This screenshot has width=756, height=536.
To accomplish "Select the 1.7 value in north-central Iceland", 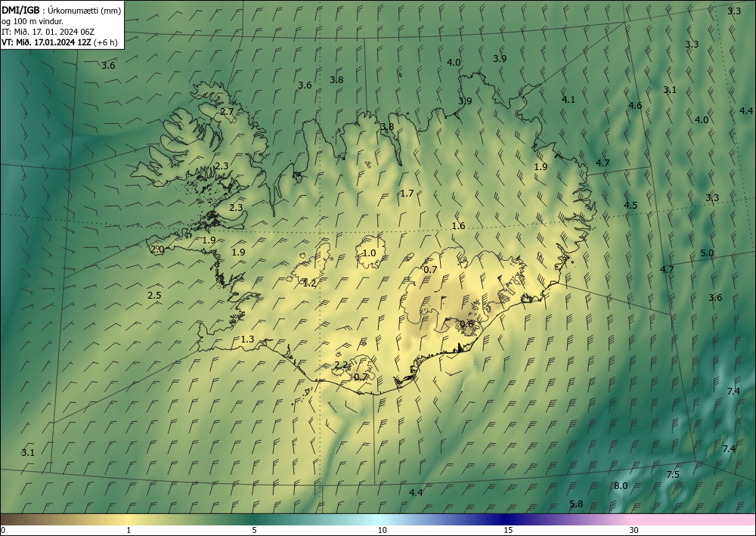I will coord(407,194).
